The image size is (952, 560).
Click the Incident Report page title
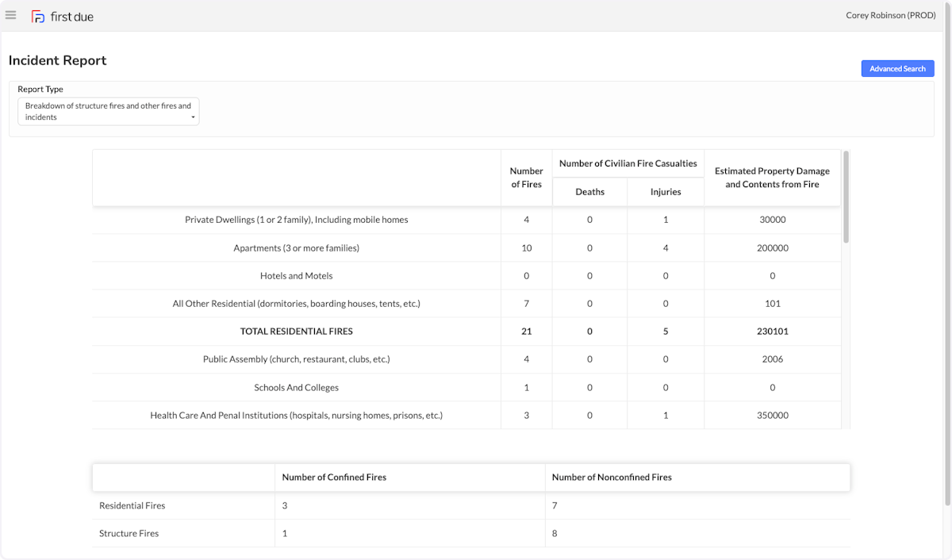pyautogui.click(x=57, y=60)
